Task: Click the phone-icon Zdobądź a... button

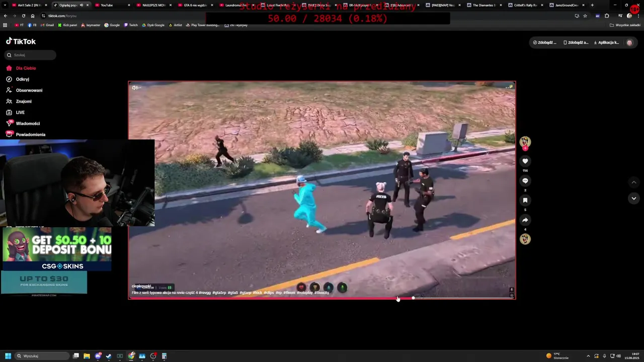Action: tap(576, 42)
